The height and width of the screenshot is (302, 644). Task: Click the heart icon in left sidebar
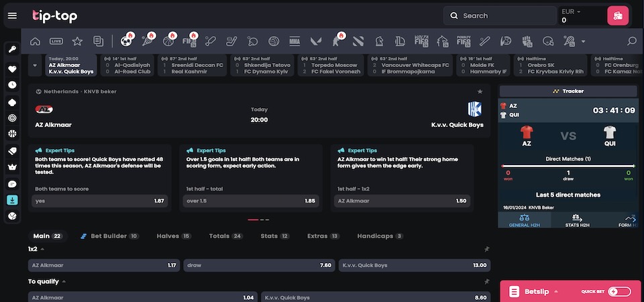[x=12, y=69]
